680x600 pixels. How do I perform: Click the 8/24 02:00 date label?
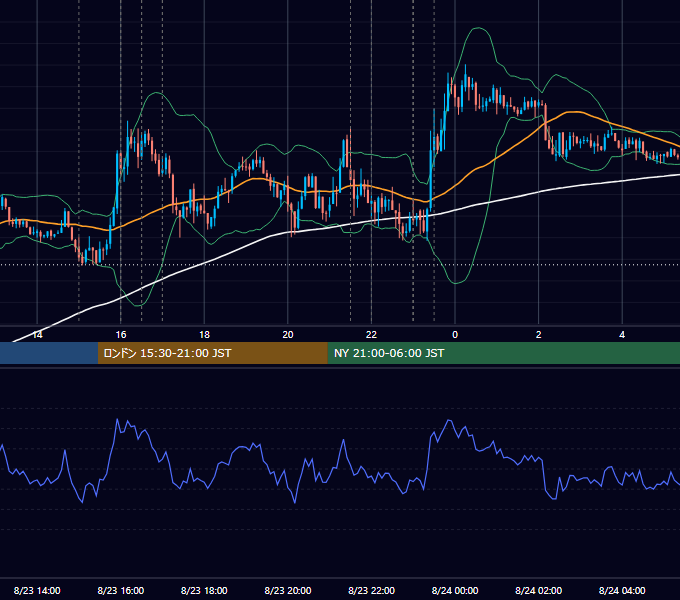tap(538, 590)
